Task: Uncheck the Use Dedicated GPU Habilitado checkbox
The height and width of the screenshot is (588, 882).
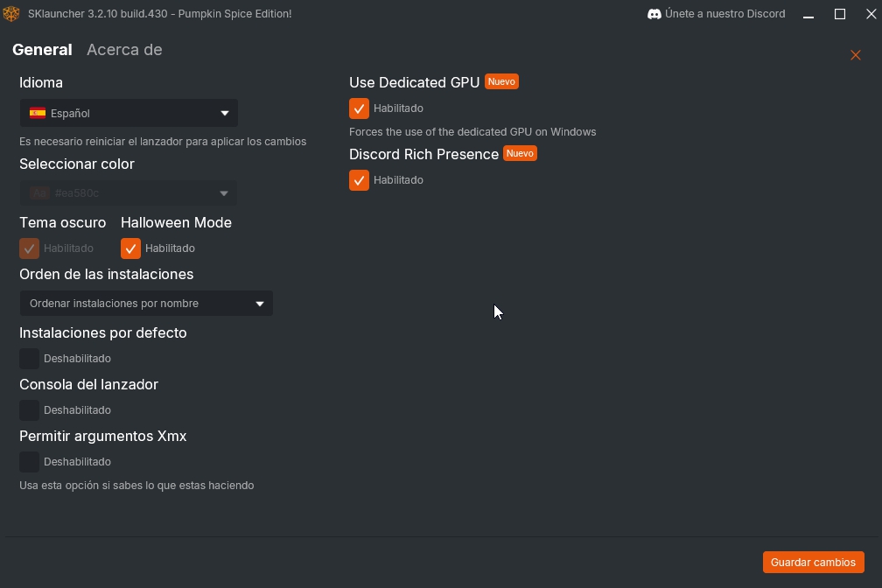Action: (359, 108)
